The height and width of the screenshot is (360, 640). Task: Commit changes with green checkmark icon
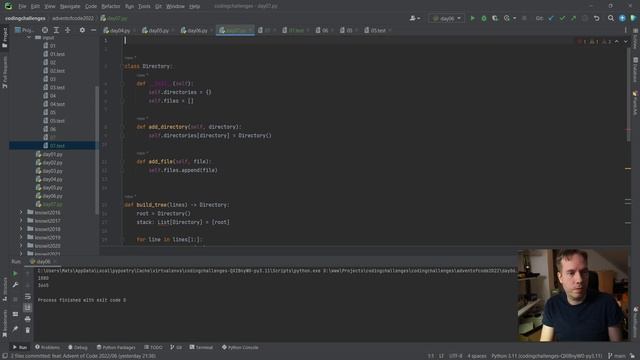pyautogui.click(x=562, y=18)
